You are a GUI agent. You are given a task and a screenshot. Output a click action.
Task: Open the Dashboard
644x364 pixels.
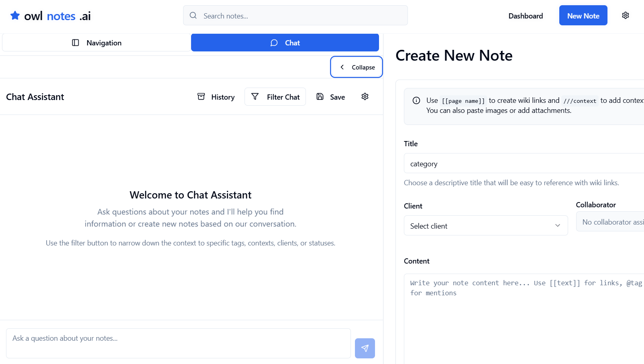click(526, 16)
